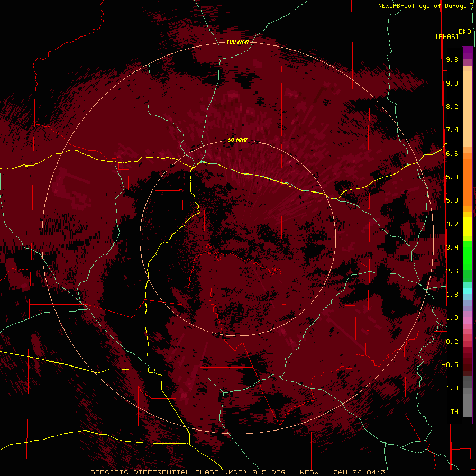Pick the gray band at the scale bottom

[x=467, y=405]
